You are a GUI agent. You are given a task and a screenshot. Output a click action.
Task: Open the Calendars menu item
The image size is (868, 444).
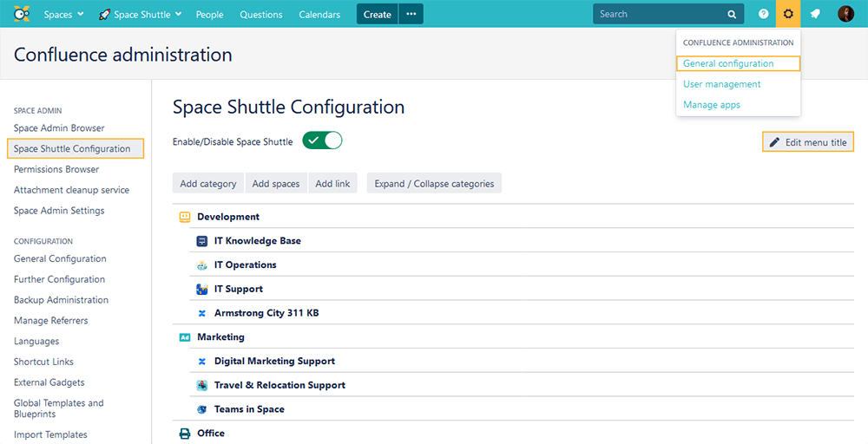coord(319,15)
